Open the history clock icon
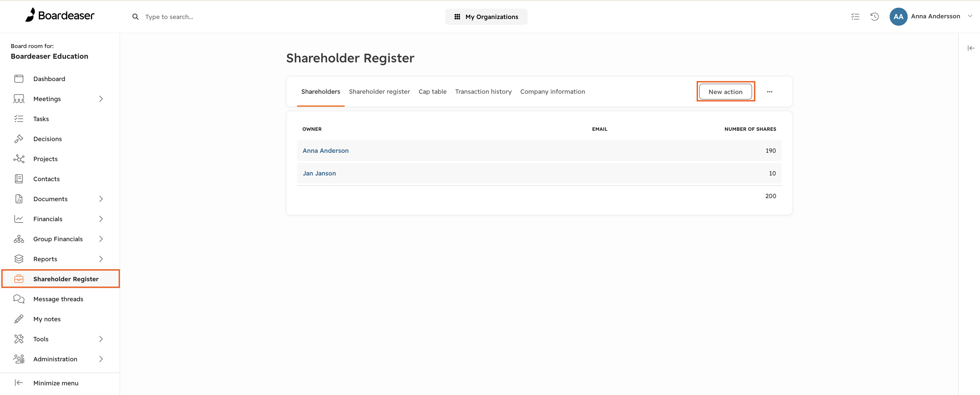Image resolution: width=980 pixels, height=395 pixels. click(x=875, y=16)
